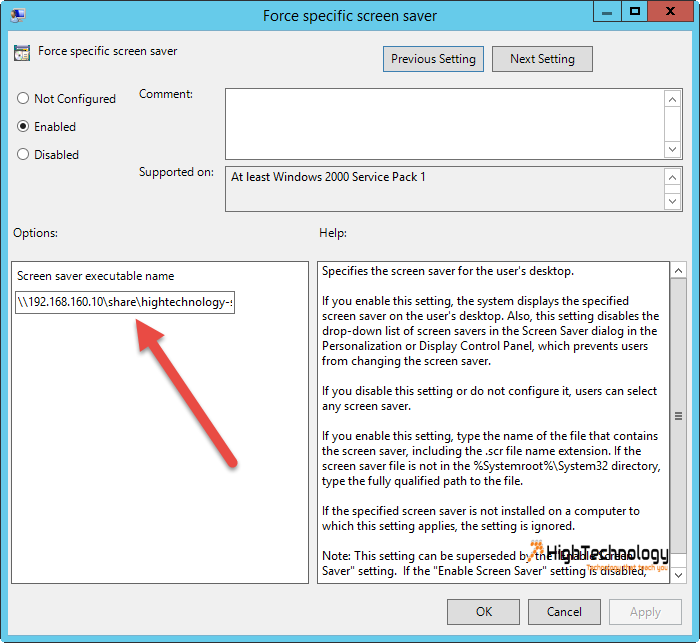Click the 'Options:' label
This screenshot has width=700, height=643.
(x=35, y=233)
